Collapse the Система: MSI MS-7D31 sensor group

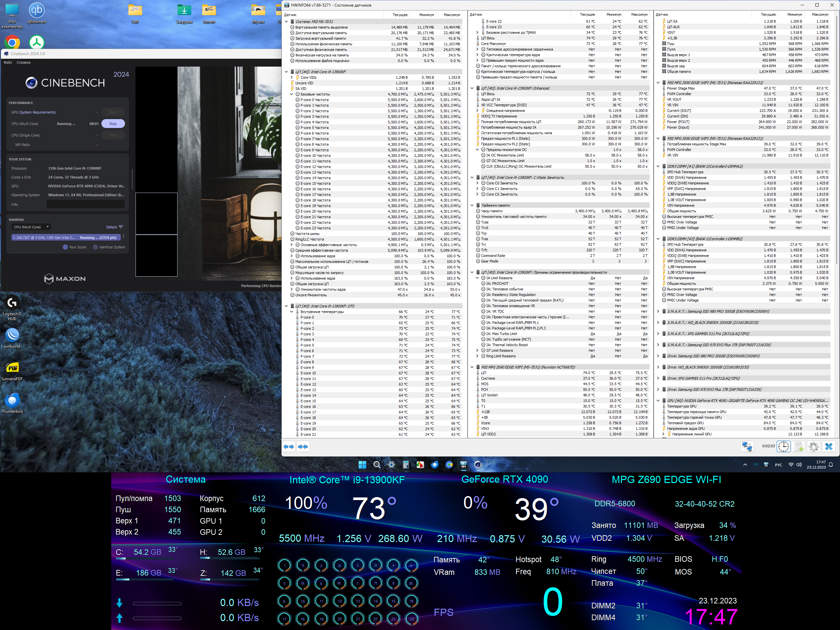(286, 22)
